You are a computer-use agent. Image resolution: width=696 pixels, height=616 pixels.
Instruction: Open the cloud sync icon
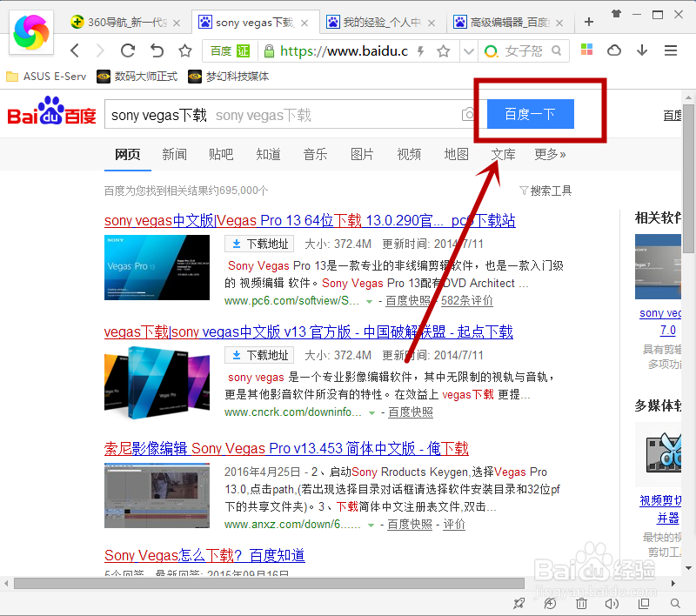pyautogui.click(x=614, y=50)
